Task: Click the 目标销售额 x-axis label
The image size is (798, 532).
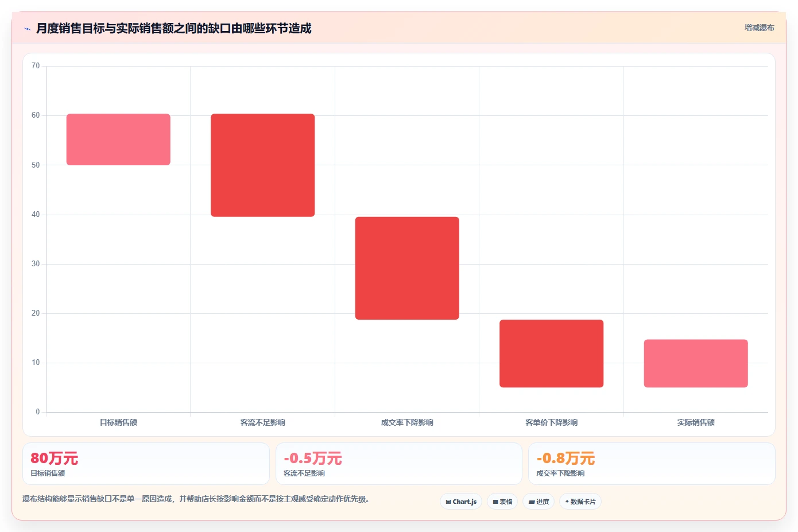Action: click(x=118, y=422)
